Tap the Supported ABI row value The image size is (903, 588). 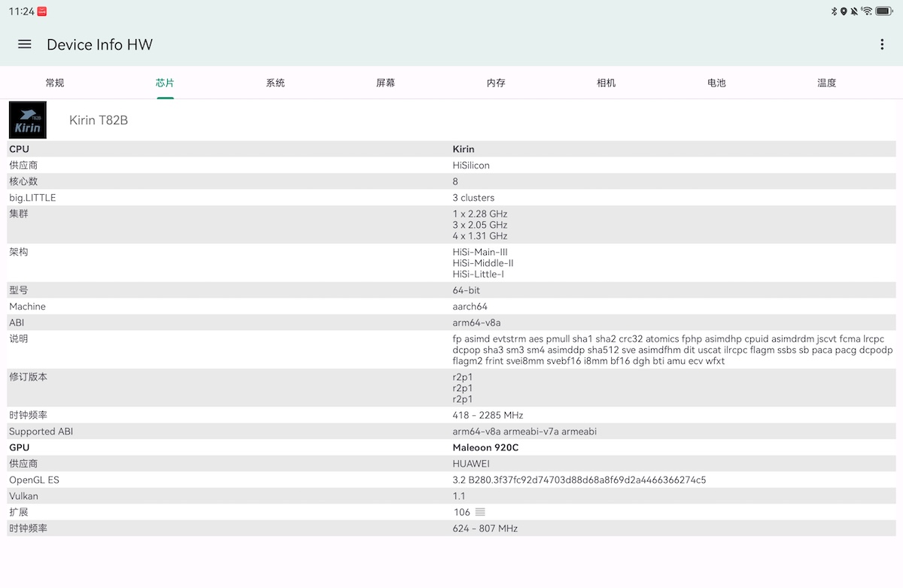pos(524,432)
